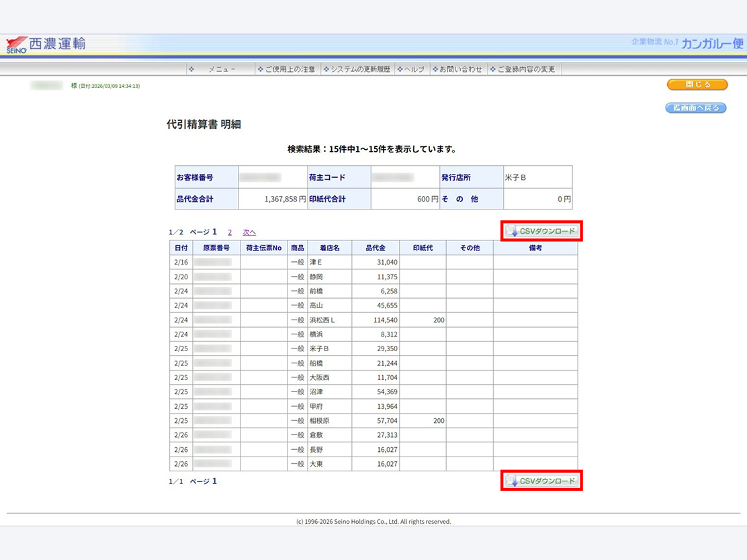
Task: Select the 長野 destination cell
Action: tap(330, 449)
